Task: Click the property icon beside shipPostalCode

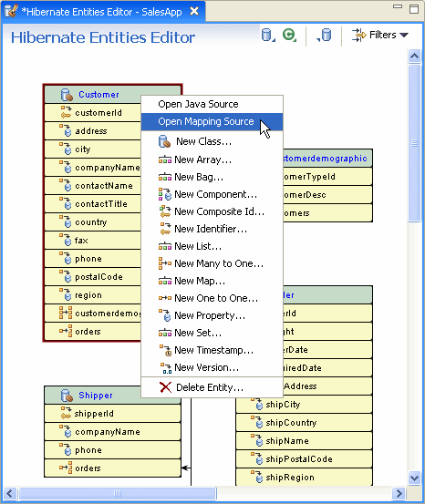Action: tap(257, 459)
